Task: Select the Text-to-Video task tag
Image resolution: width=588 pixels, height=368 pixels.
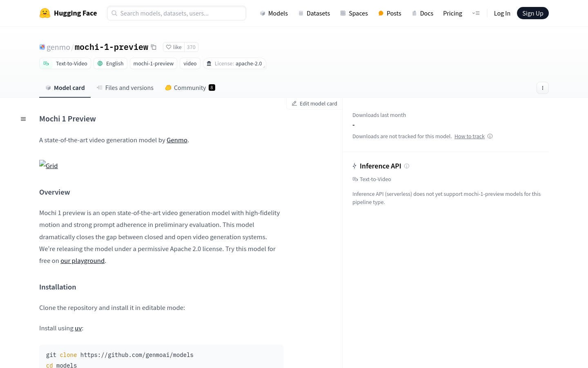Action: tap(65, 63)
